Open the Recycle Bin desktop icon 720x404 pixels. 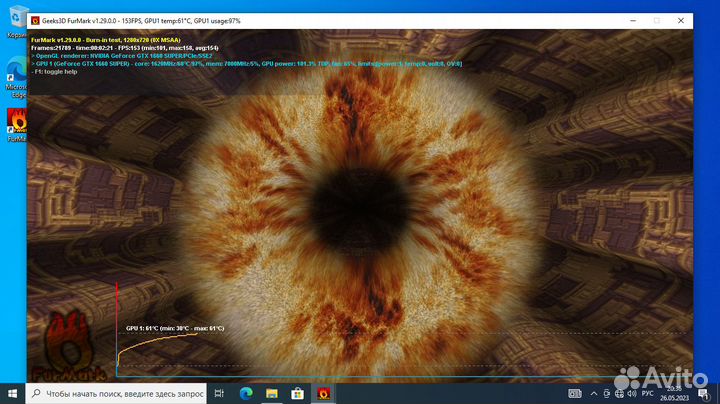[x=18, y=21]
